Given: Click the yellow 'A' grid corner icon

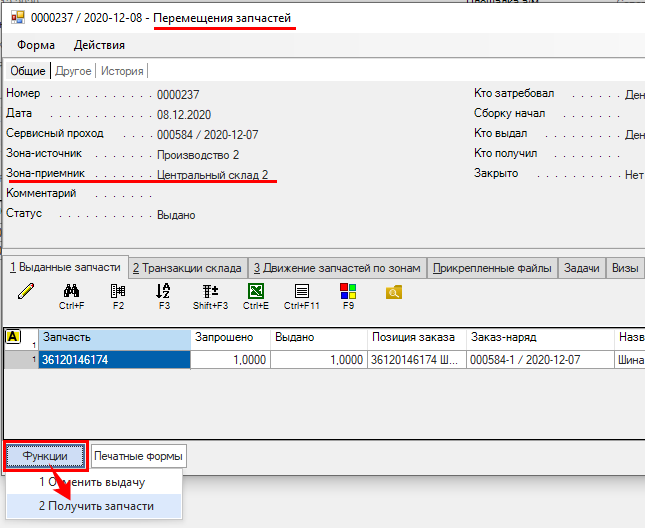Looking at the screenshot, I should (13, 337).
